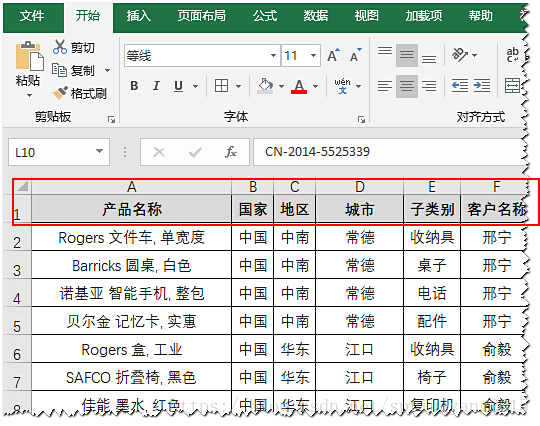Select cell 诺基亚 智能手机, 整包

click(132, 293)
